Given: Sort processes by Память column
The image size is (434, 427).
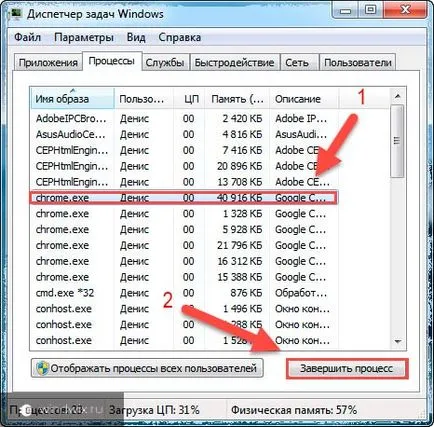Looking at the screenshot, I should click(237, 99).
